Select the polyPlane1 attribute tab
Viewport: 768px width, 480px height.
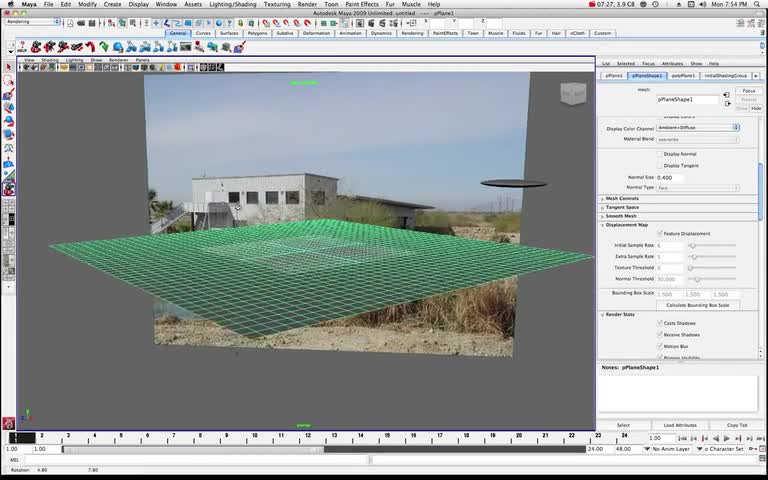click(683, 76)
